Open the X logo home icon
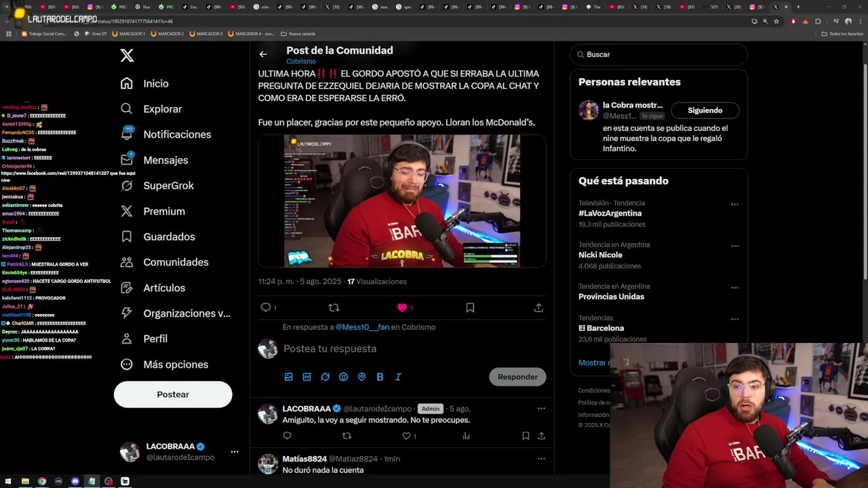This screenshot has height=488, width=868. click(127, 56)
